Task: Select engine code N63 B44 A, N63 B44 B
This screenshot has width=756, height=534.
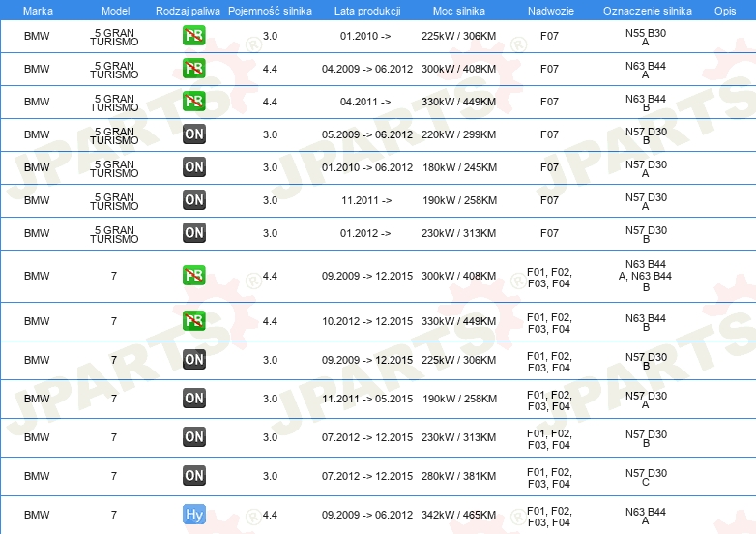Action: click(645, 276)
